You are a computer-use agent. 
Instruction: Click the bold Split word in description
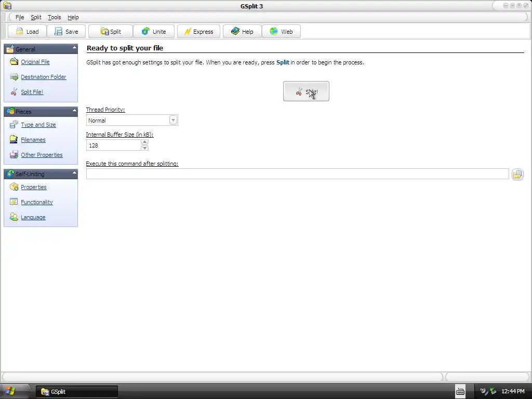pyautogui.click(x=283, y=62)
